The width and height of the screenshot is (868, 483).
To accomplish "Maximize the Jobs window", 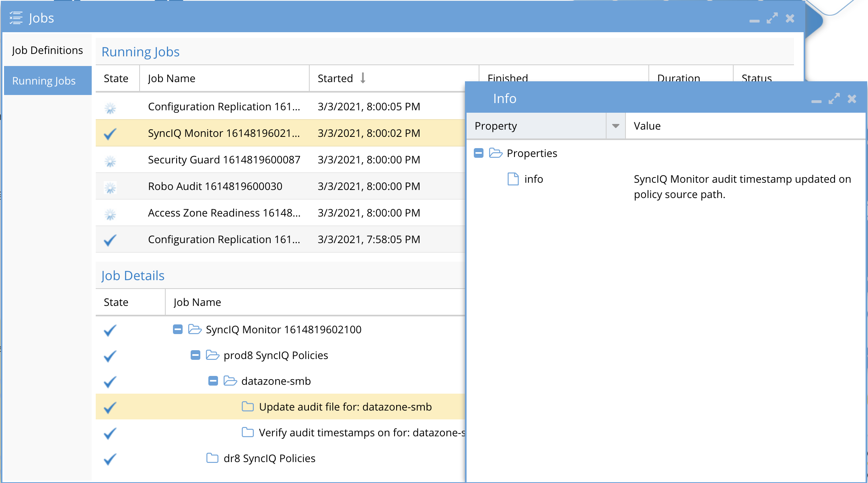I will (772, 18).
